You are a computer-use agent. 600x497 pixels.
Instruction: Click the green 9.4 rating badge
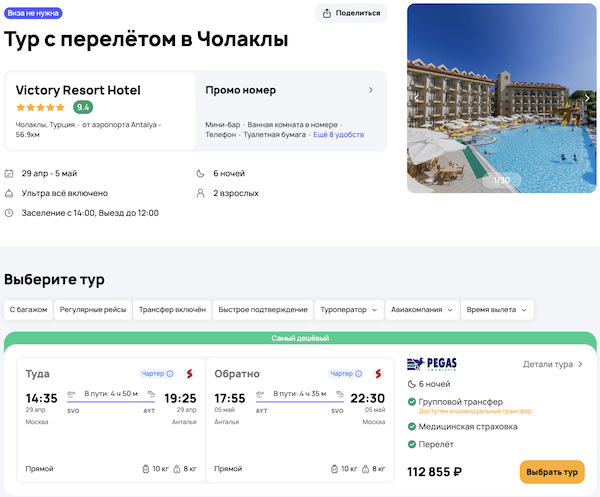83,107
